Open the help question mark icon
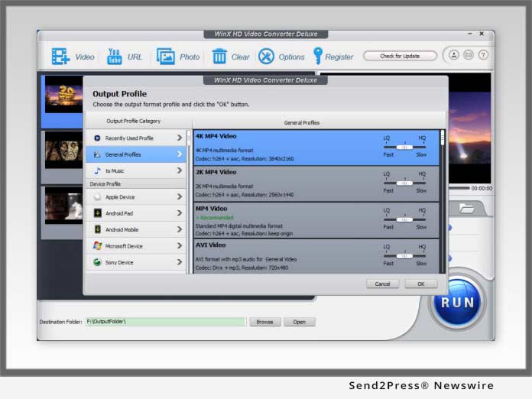 coord(483,55)
